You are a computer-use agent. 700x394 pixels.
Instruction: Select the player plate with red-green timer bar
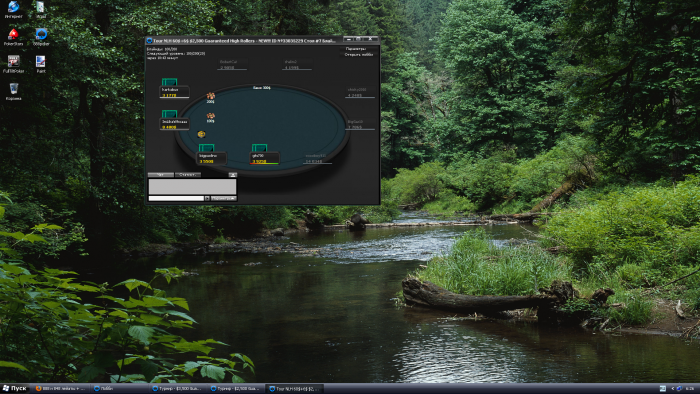point(265,158)
